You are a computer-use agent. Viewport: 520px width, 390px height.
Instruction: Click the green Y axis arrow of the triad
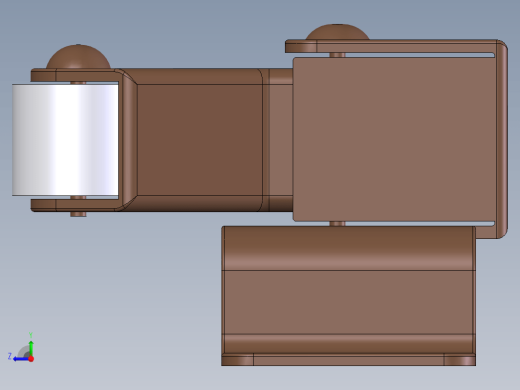(x=31, y=348)
